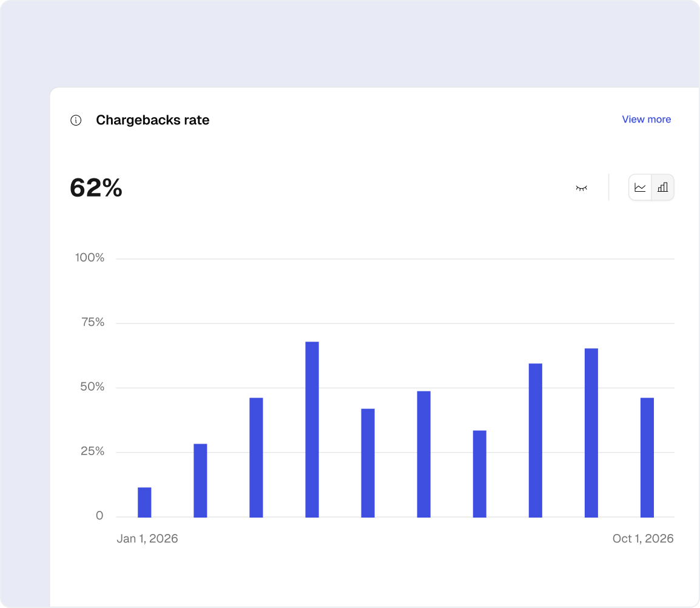Open the View more link

pos(646,120)
